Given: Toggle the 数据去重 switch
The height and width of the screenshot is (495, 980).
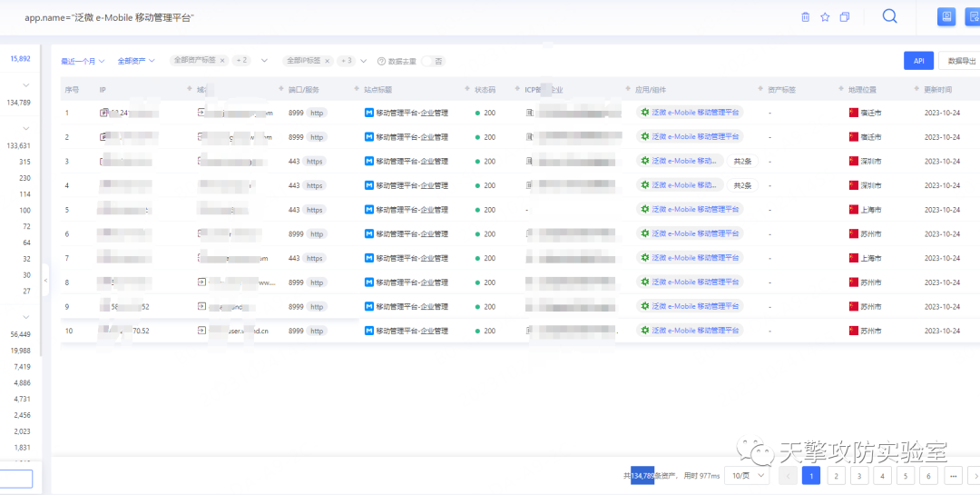Looking at the screenshot, I should click(433, 61).
